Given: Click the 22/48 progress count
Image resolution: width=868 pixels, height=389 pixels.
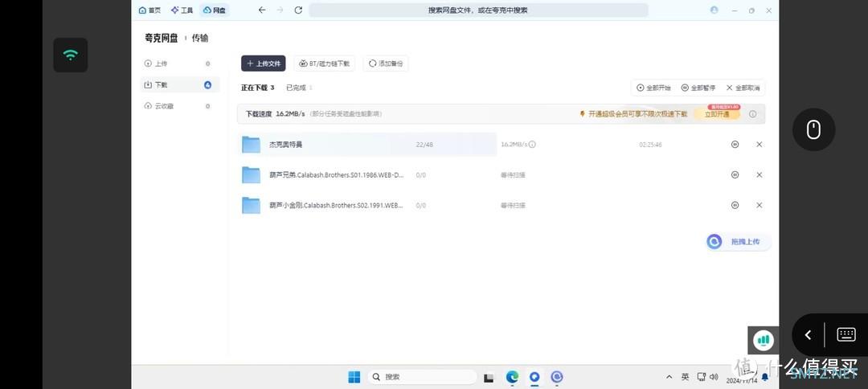Looking at the screenshot, I should coord(424,145).
